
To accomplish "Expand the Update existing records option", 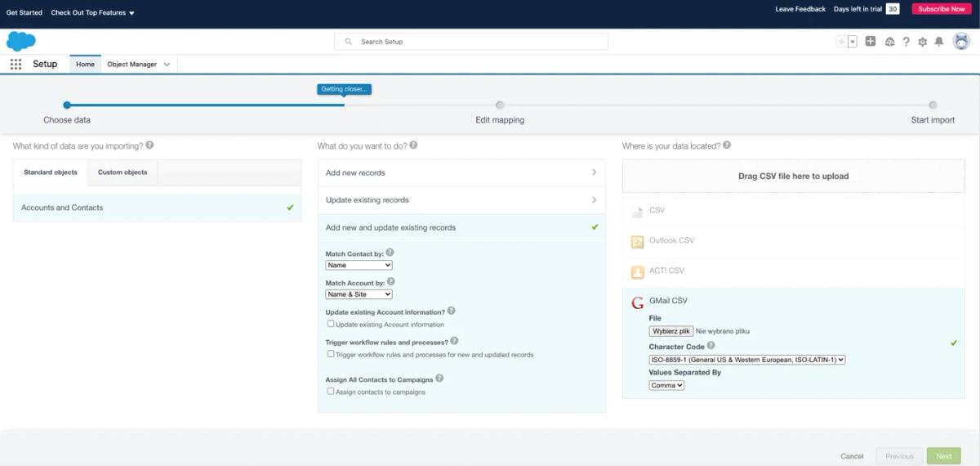I will 462,199.
